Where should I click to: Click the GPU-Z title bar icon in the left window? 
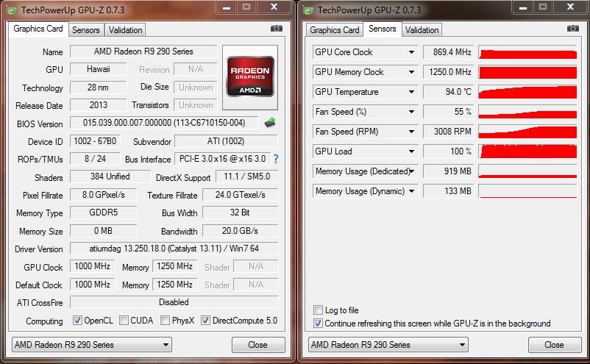tap(12, 10)
